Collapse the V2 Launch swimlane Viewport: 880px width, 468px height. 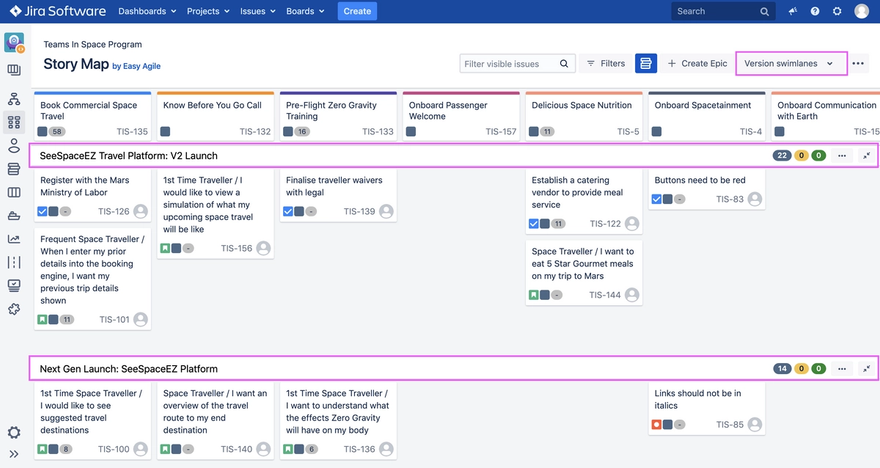coord(867,155)
